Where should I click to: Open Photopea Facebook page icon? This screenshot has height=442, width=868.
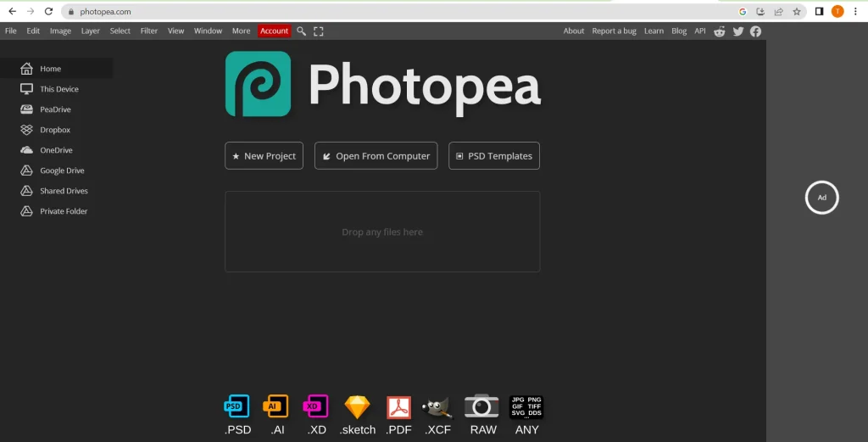(755, 31)
